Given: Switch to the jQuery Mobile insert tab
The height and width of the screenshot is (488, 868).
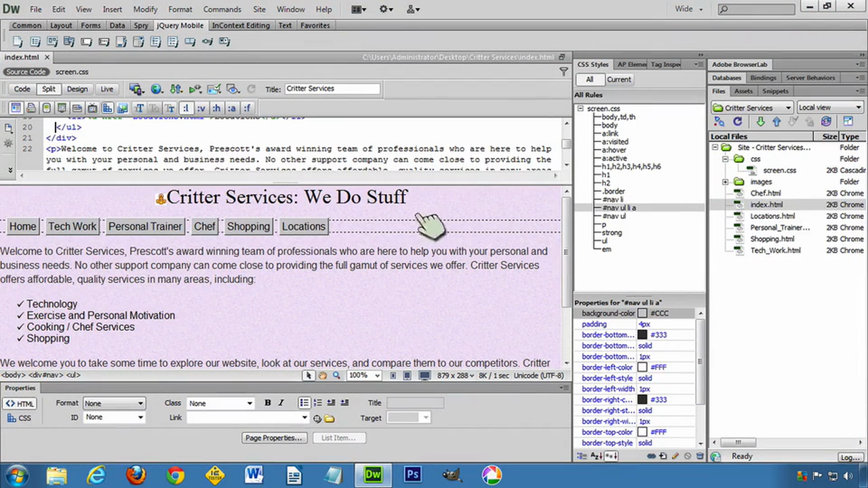Looking at the screenshot, I should tap(180, 25).
